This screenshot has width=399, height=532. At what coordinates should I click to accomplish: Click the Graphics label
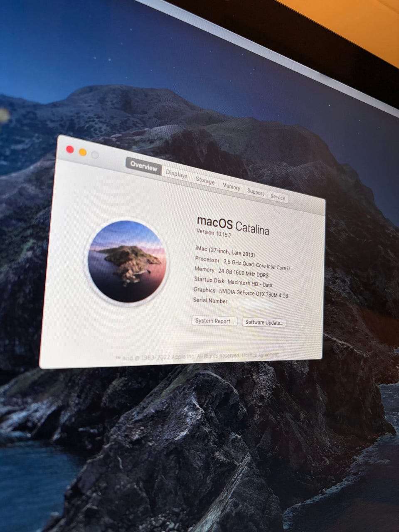(x=204, y=290)
